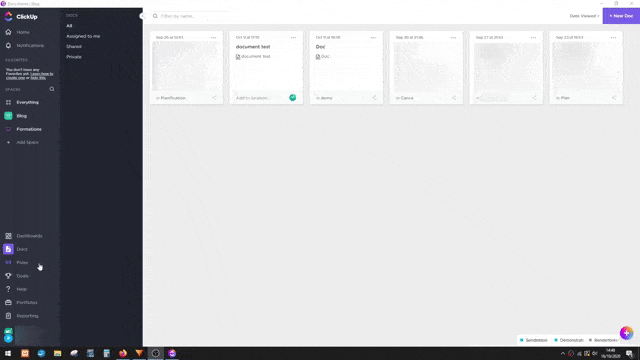Click purple quick-action plus button

pos(627,333)
